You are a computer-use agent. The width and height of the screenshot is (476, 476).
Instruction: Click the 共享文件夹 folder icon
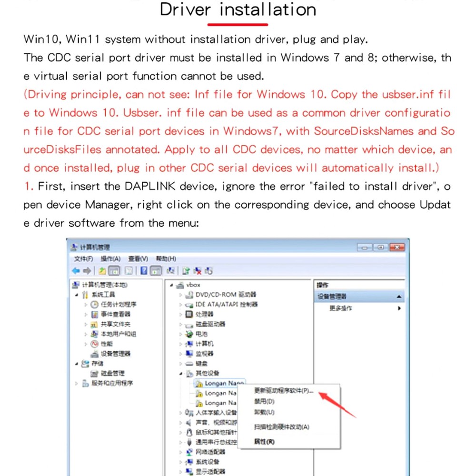(x=94, y=324)
